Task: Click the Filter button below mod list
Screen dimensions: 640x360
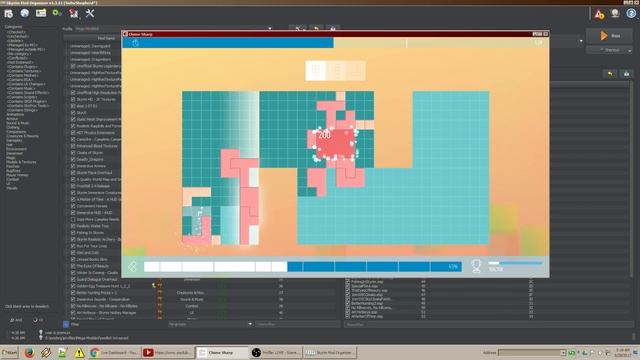Action: click(x=72, y=324)
